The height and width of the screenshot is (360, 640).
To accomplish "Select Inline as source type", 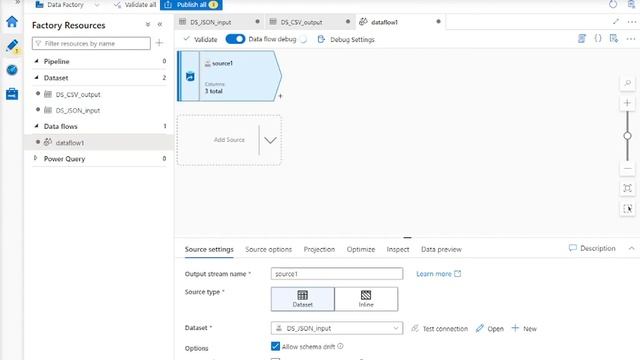I will click(366, 299).
